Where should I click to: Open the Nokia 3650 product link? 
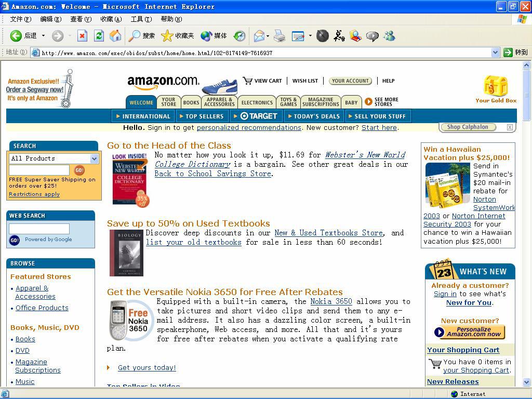331,301
